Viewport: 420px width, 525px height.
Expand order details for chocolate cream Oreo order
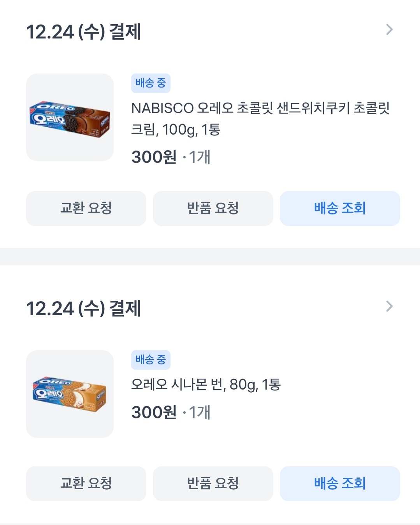(389, 30)
